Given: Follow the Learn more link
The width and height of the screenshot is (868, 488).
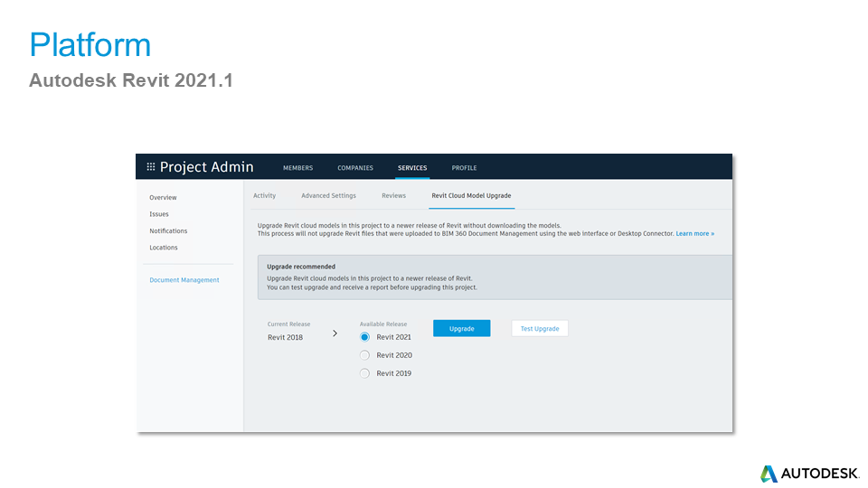Looking at the screenshot, I should point(694,233).
